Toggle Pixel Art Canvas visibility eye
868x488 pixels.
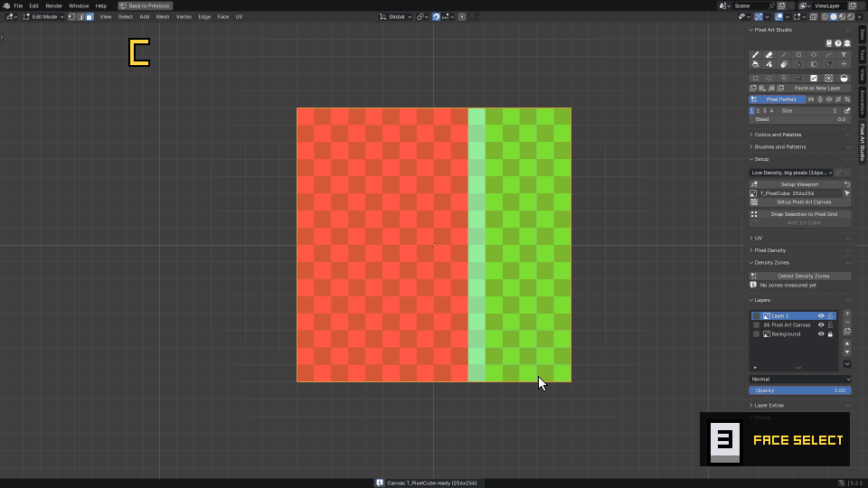(821, 324)
